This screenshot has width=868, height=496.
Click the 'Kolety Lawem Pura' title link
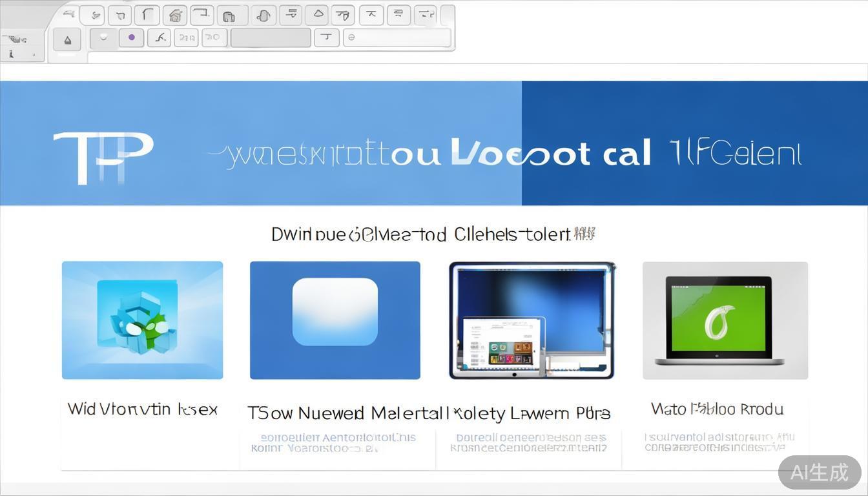[533, 413]
